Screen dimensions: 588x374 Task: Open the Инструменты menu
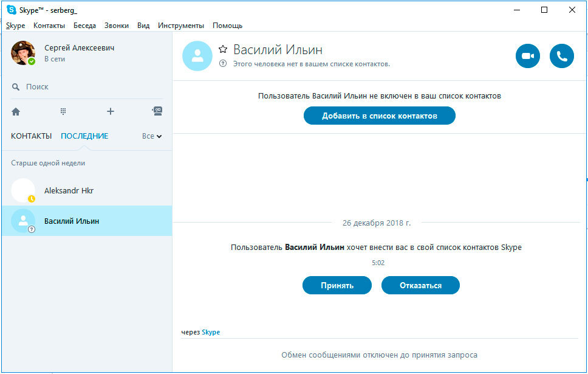(180, 26)
